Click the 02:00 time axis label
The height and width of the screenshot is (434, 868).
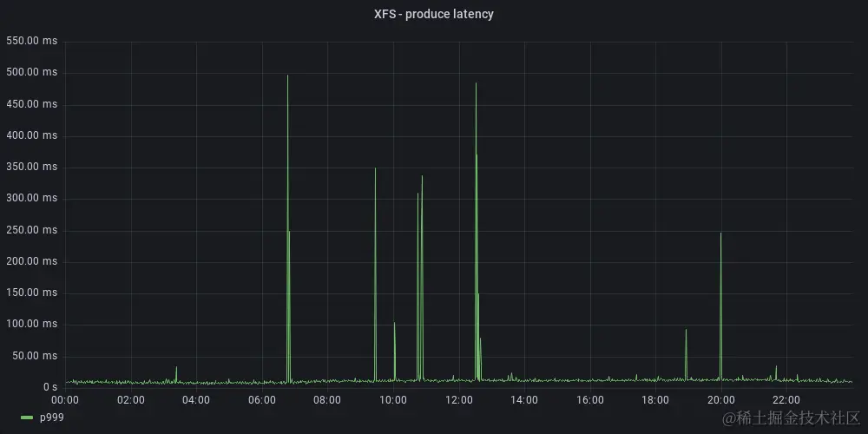pos(131,399)
